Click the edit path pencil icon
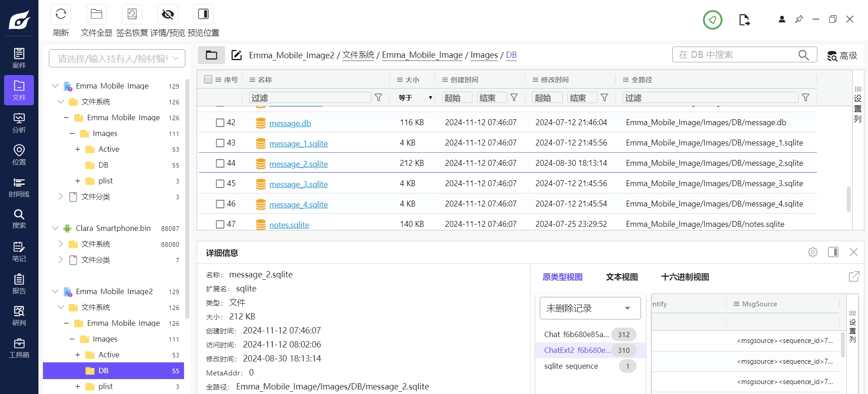868x394 pixels. pyautogui.click(x=236, y=55)
